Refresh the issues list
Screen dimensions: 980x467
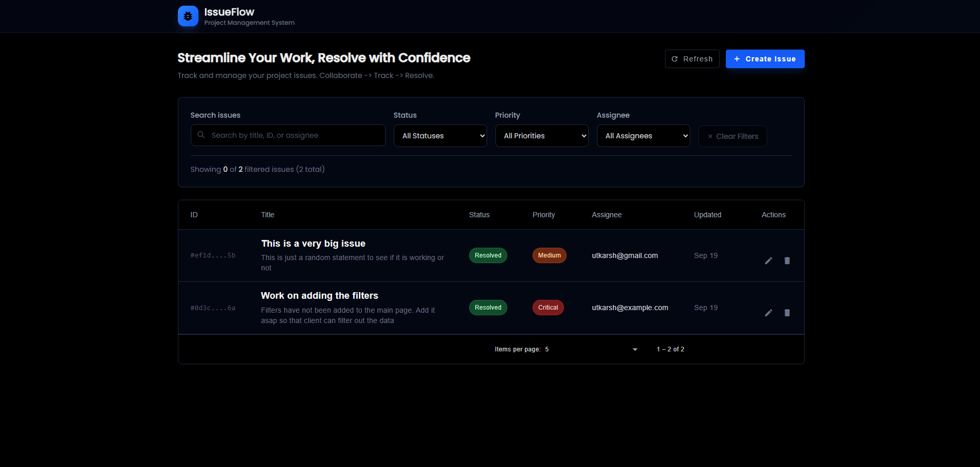692,59
